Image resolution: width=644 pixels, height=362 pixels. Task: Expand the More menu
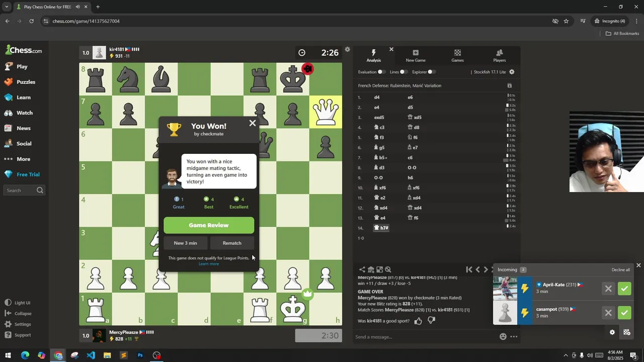click(x=23, y=159)
